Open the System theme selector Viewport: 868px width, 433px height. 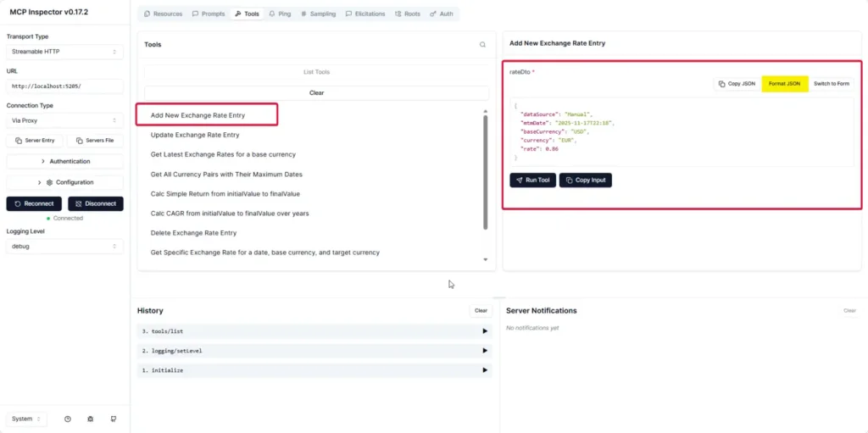(26, 419)
